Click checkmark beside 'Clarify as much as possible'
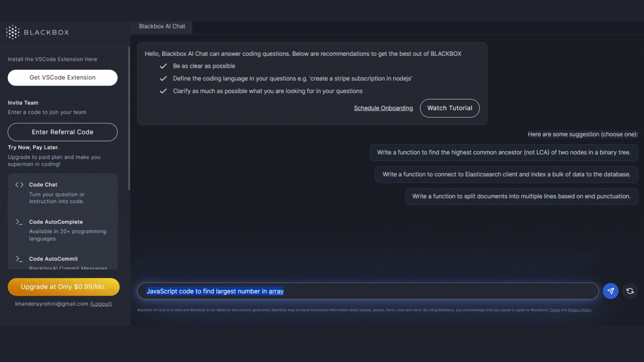Viewport: 644px width, 362px height. (x=163, y=91)
